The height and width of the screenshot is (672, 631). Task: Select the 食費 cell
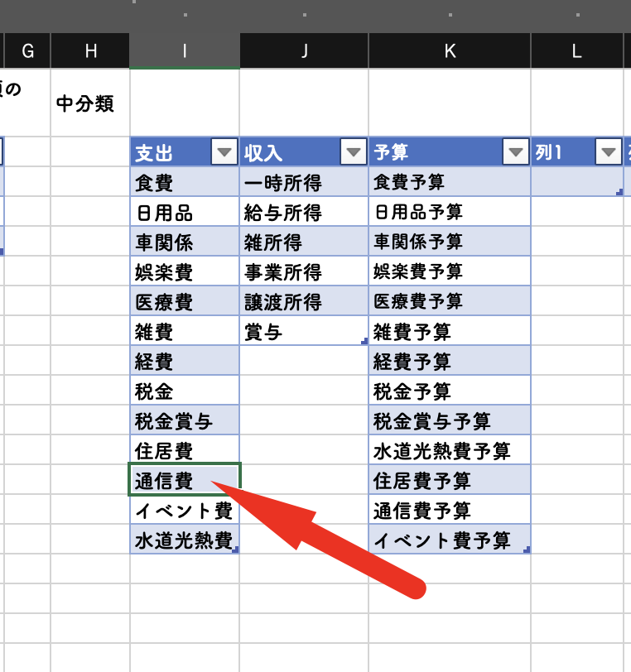184,182
